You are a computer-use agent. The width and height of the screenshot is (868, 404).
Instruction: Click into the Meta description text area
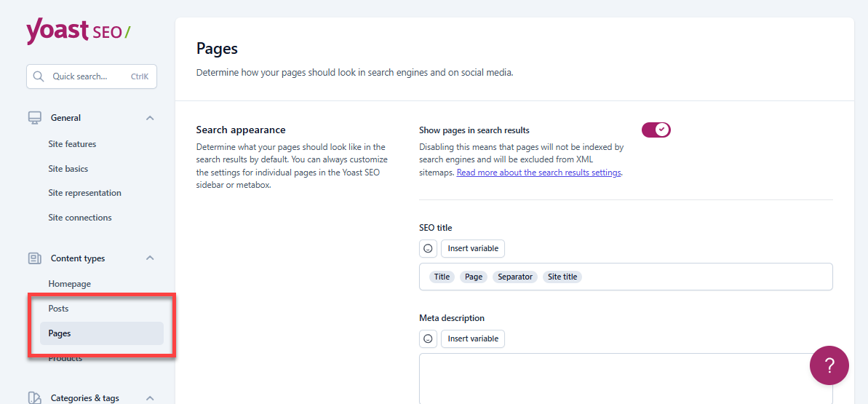626,379
